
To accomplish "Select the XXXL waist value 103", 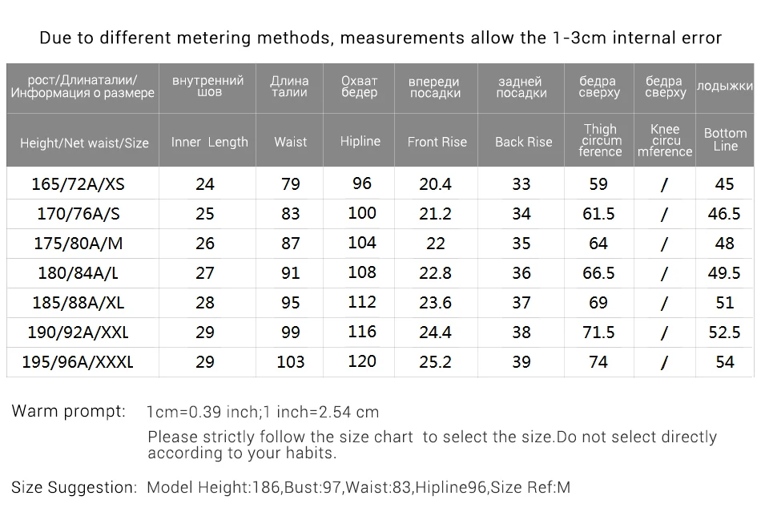I will coord(290,361).
